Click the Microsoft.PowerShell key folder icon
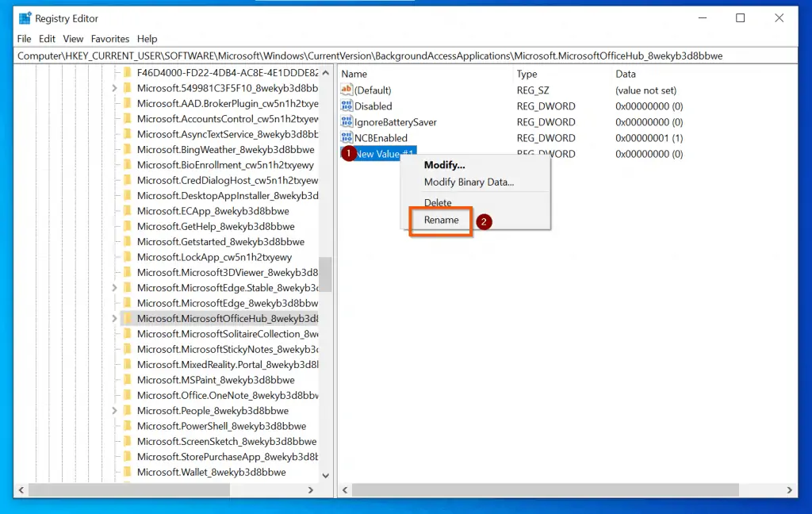812x514 pixels. 128,426
